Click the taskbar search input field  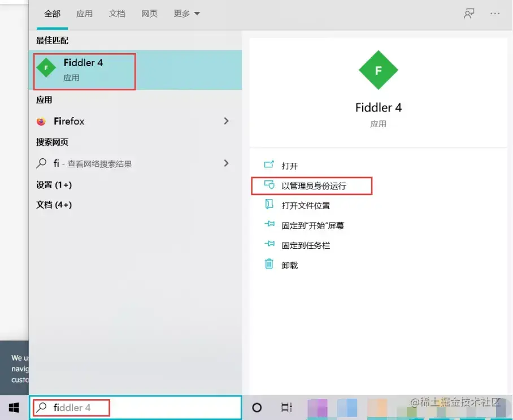136,408
